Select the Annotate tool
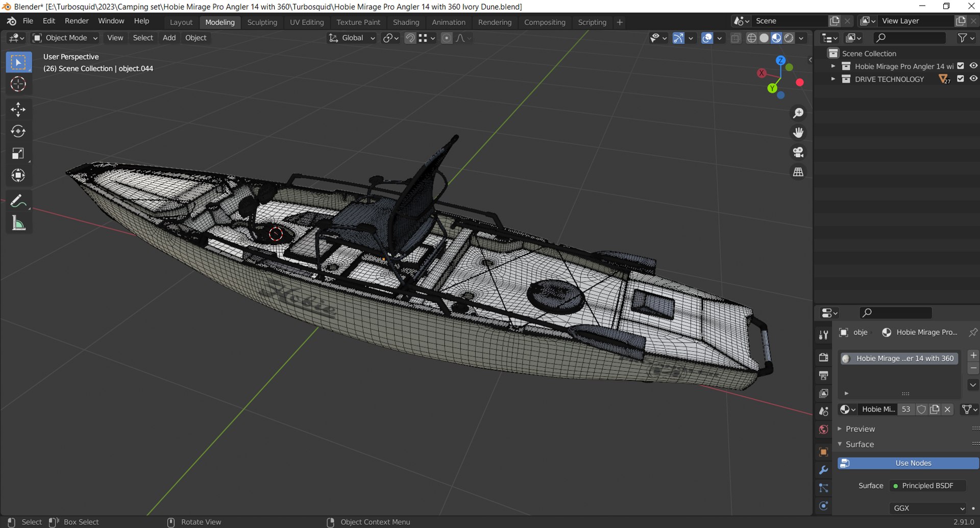The height and width of the screenshot is (528, 980). 18,201
